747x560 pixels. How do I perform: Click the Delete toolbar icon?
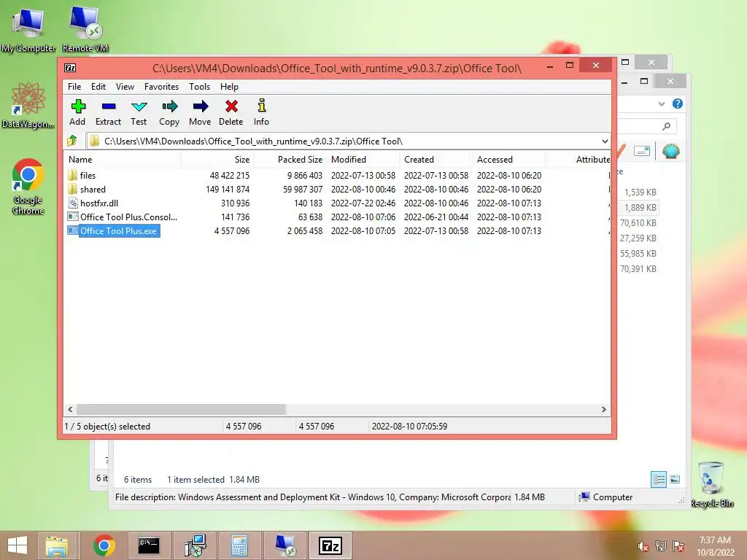click(x=231, y=113)
